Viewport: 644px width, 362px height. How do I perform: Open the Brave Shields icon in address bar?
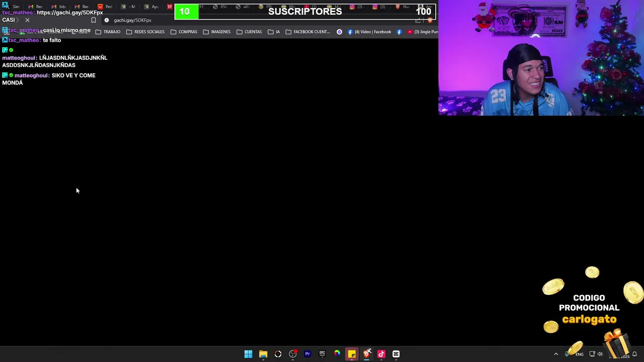[x=430, y=20]
